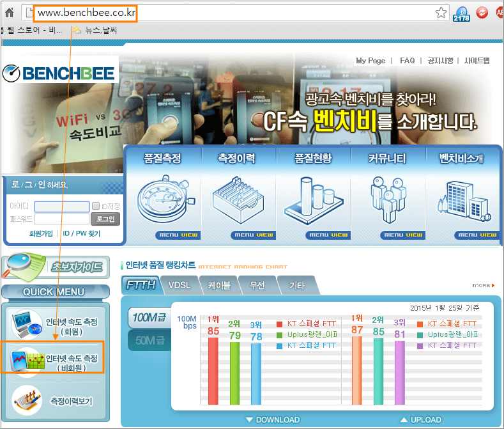504x429 pixels.
Task: Switch to the 케이블 tab
Action: point(219,285)
